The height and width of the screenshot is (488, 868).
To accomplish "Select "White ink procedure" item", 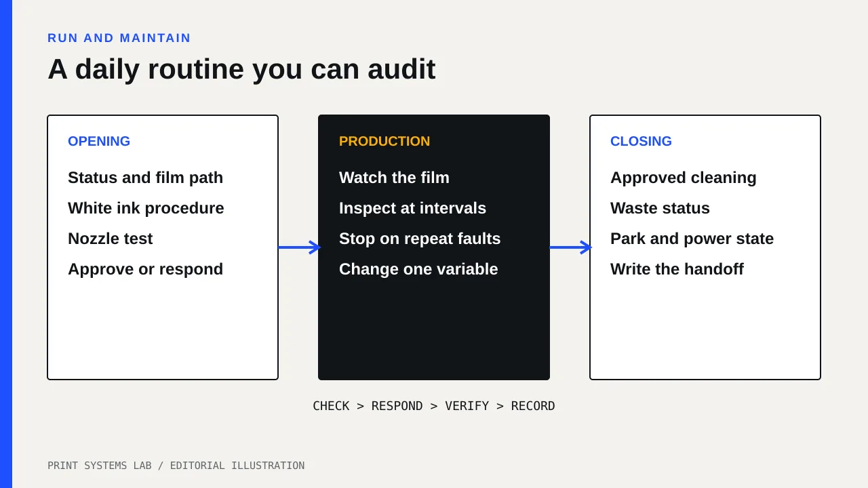I will point(146,208).
